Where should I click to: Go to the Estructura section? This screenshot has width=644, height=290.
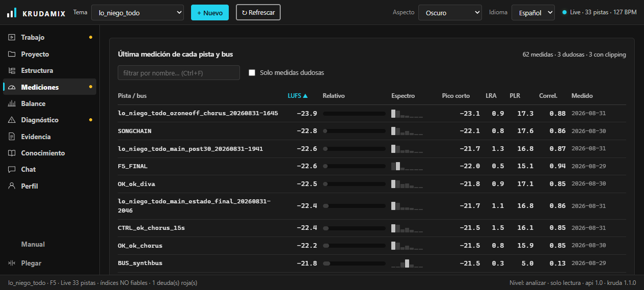(x=49, y=70)
